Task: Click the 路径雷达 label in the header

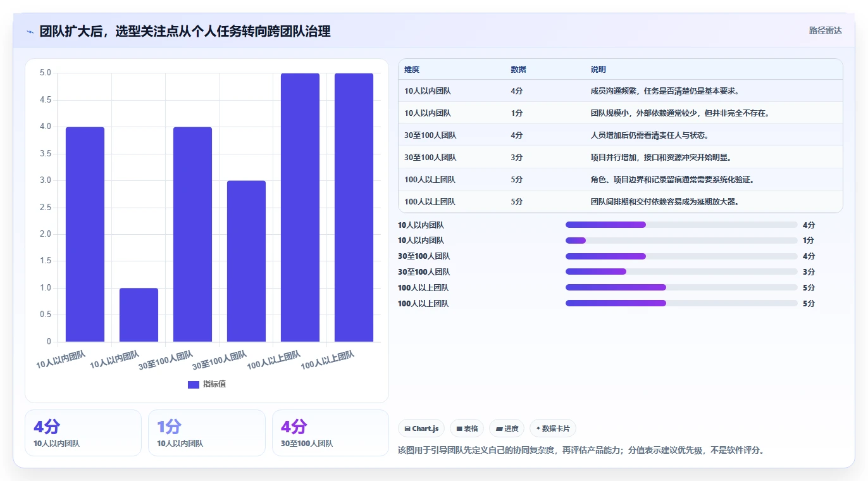Action: pos(826,30)
